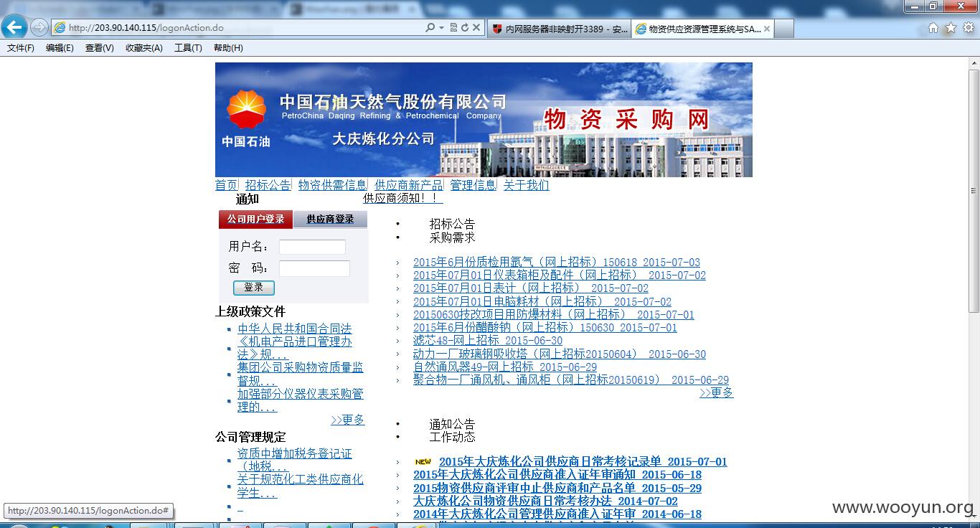The height and width of the screenshot is (528, 980).
Task: Open 加强部分仪表采购管理的... link
Action: pyautogui.click(x=301, y=400)
